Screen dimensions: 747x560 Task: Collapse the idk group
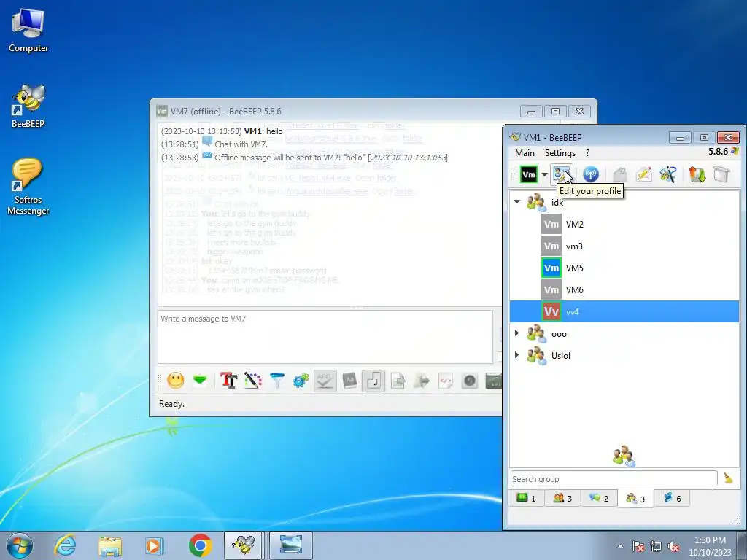(517, 202)
